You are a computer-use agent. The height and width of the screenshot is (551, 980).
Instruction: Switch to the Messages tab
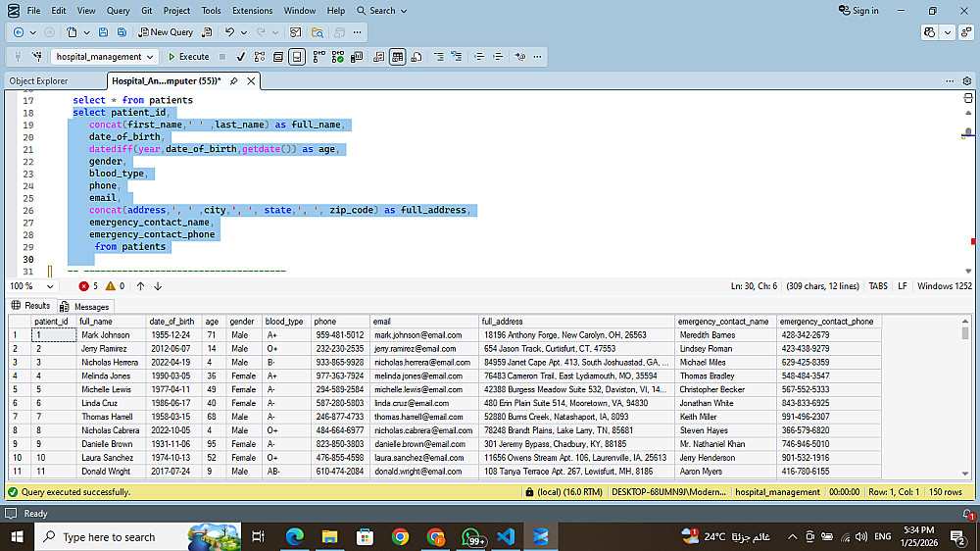click(84, 307)
